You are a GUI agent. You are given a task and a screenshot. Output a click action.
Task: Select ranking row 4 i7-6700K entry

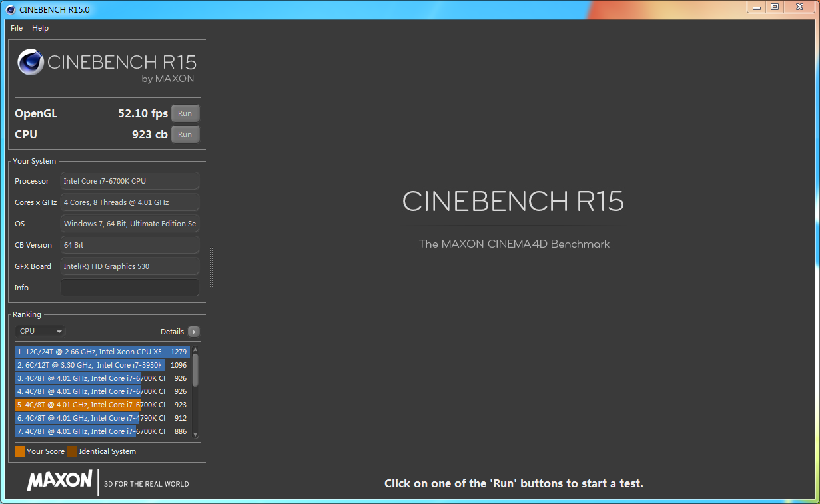click(103, 391)
